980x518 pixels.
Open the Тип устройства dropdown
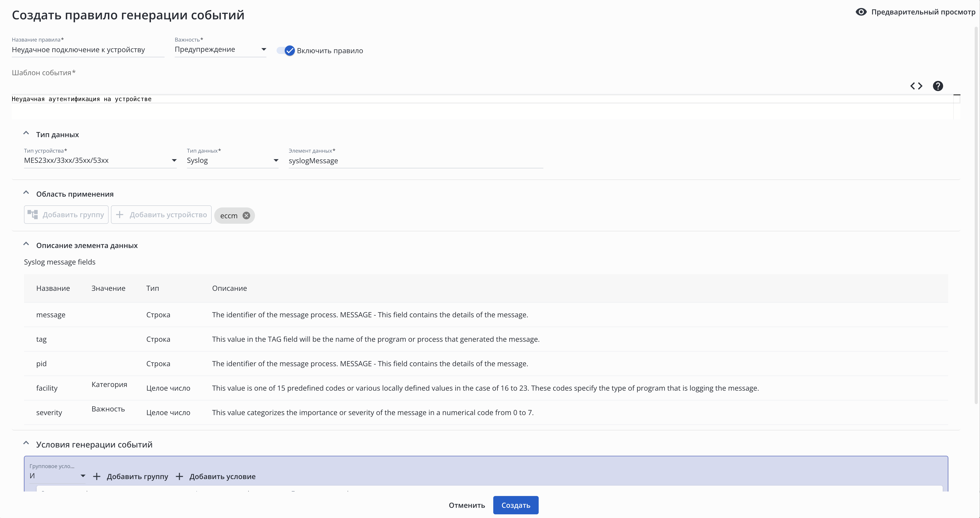click(x=100, y=160)
